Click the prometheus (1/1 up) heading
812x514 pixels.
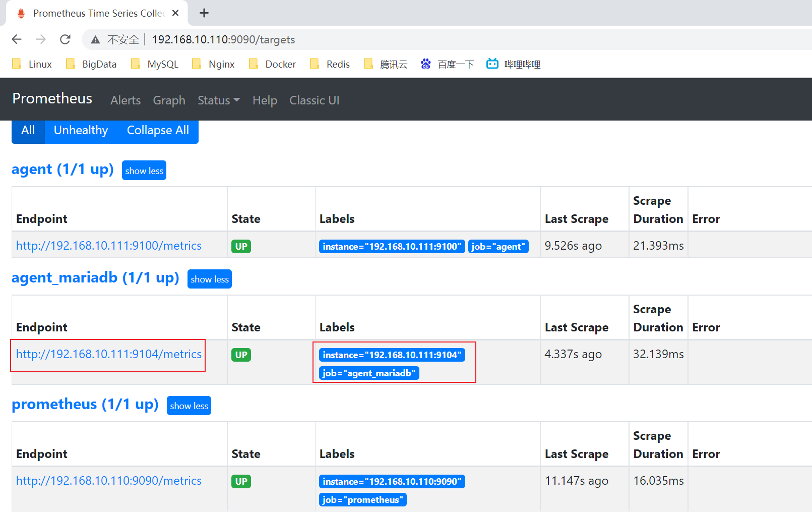(x=85, y=405)
